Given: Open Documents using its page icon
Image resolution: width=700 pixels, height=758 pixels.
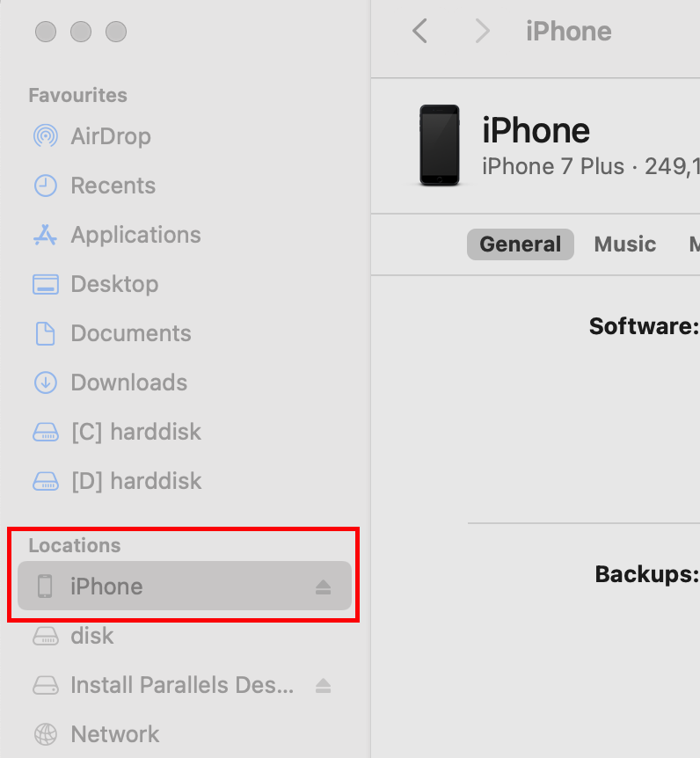Looking at the screenshot, I should pos(45,333).
